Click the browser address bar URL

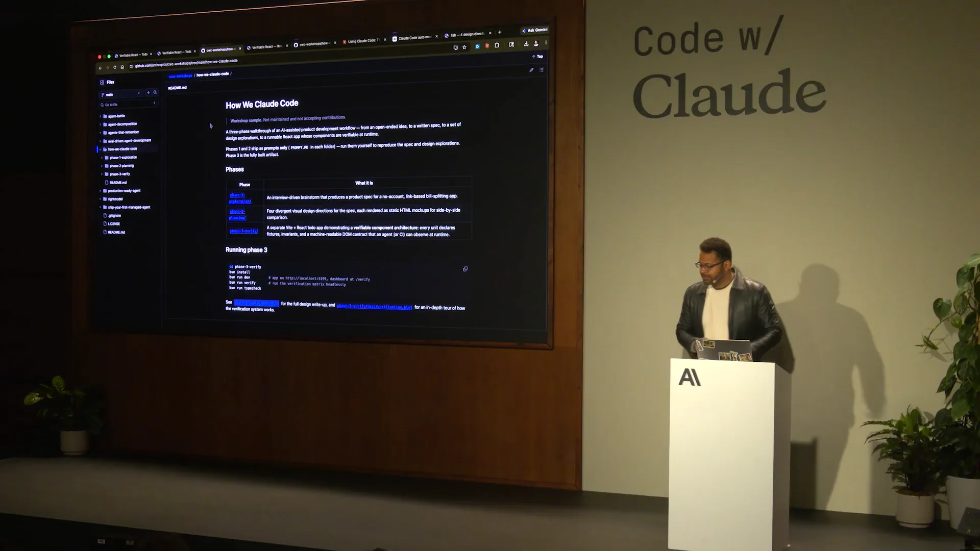click(x=186, y=63)
